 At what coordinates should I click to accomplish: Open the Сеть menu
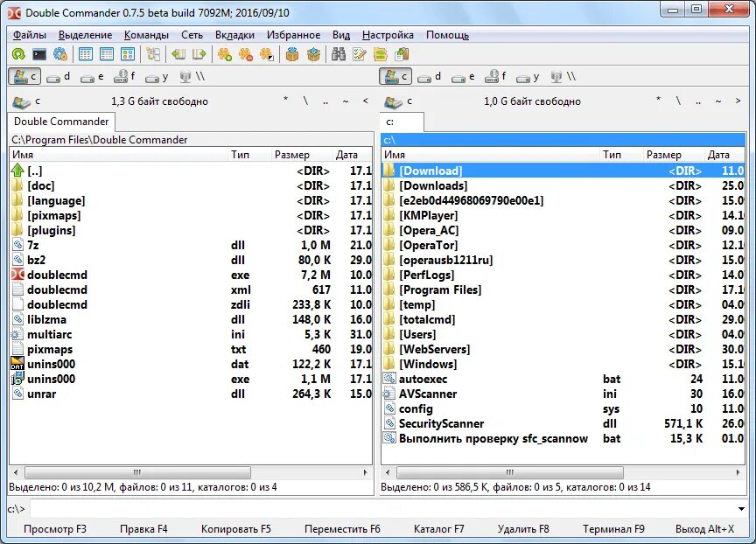192,35
